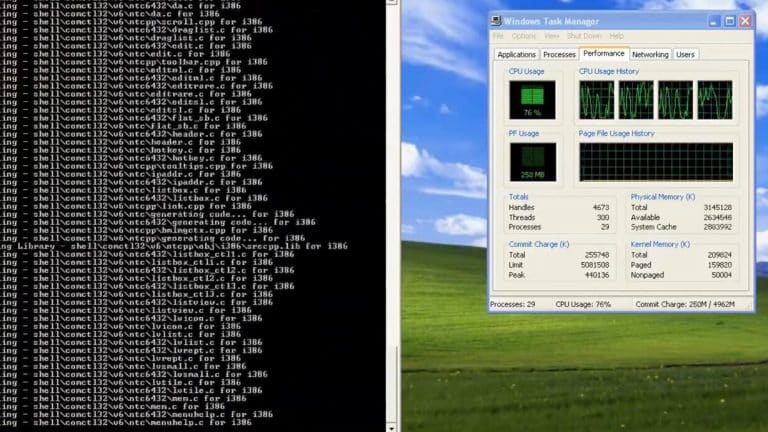The width and height of the screenshot is (768, 432).
Task: Switch to the Users tab
Action: [x=685, y=55]
